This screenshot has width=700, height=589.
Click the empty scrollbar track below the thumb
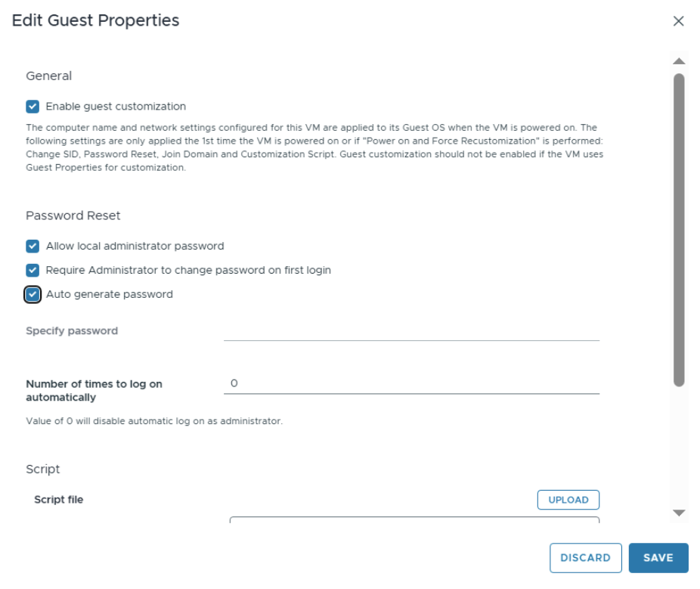point(678,446)
